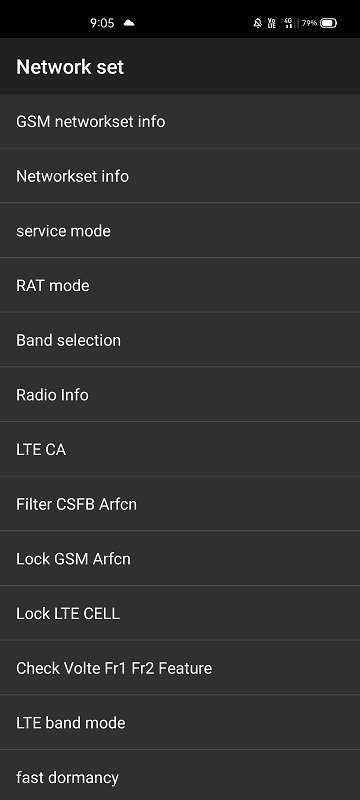Screen dimensions: 360x800
Task: Tap the Network set title
Action: coord(70,67)
